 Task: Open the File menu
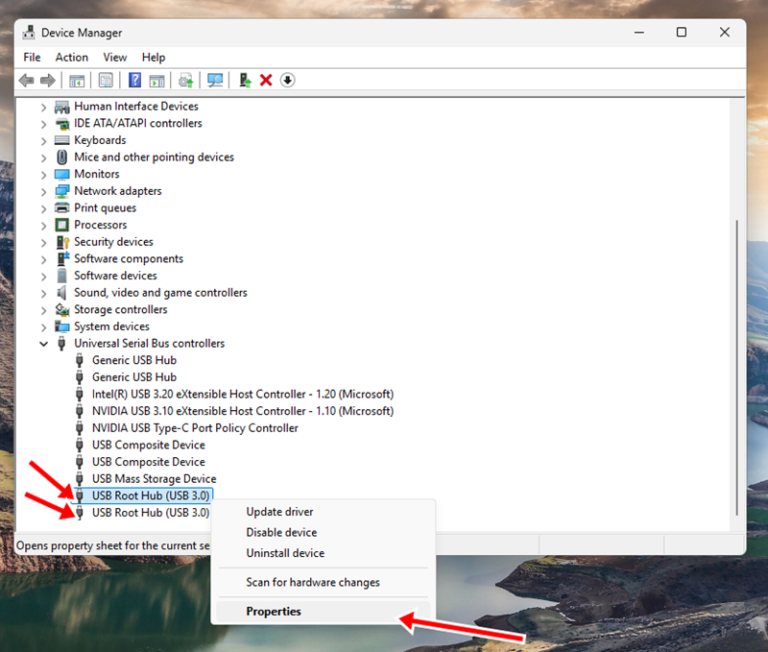coord(32,57)
